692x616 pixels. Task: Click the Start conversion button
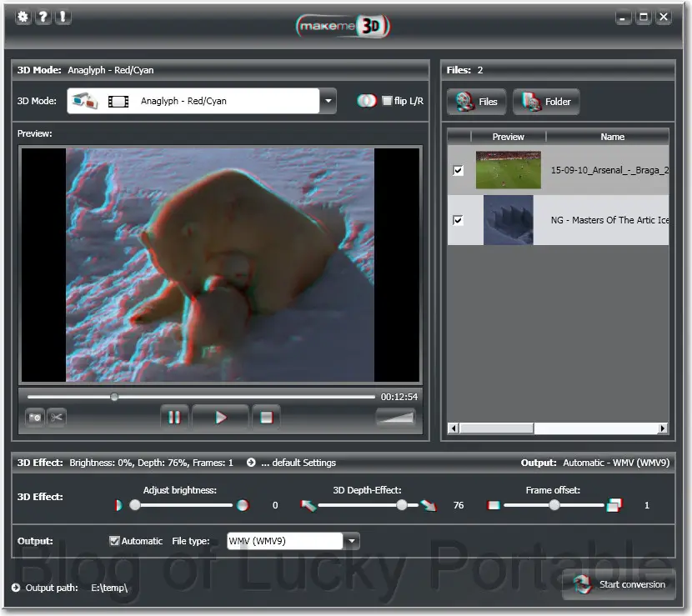619,584
